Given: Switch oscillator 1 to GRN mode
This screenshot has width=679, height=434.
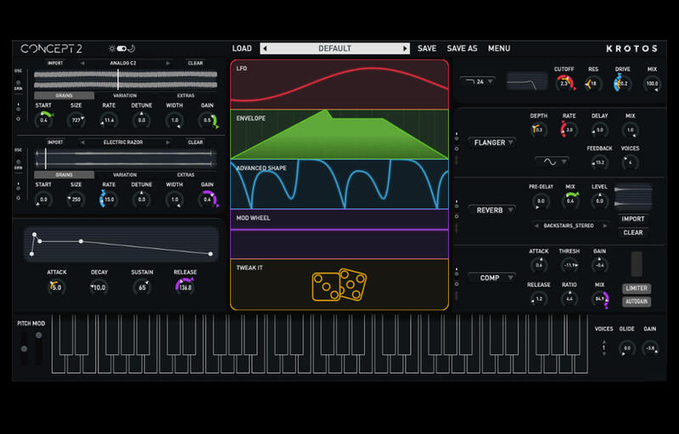Looking at the screenshot, I should [18, 86].
